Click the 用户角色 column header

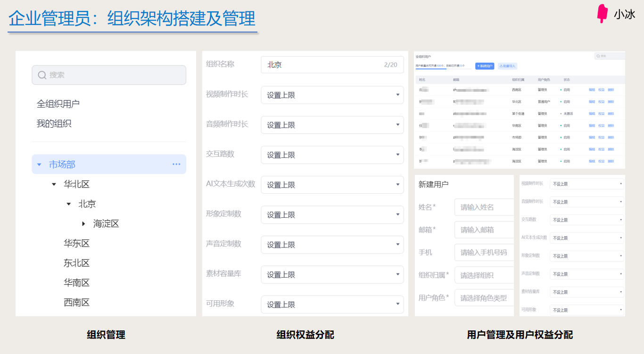pyautogui.click(x=544, y=80)
